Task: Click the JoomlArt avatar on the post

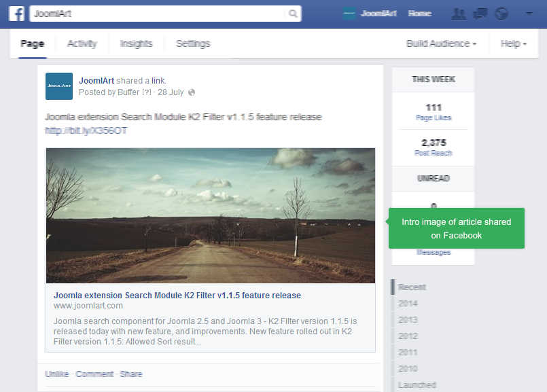Action: point(59,86)
